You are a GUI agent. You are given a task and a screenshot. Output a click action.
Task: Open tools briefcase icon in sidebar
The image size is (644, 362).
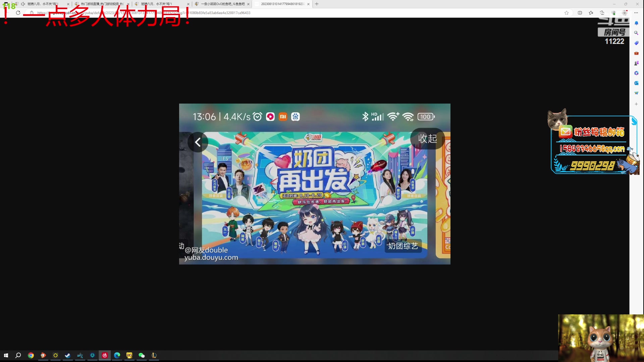click(x=636, y=53)
